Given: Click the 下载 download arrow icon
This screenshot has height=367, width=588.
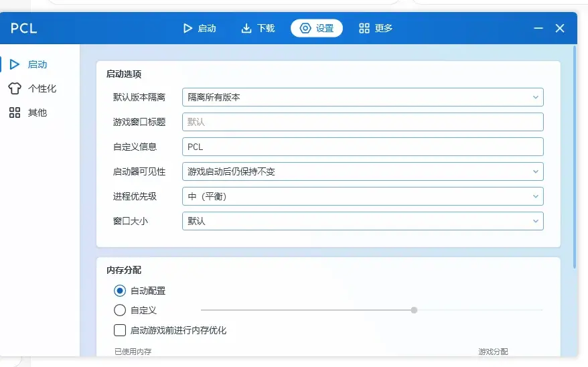Looking at the screenshot, I should 246,28.
